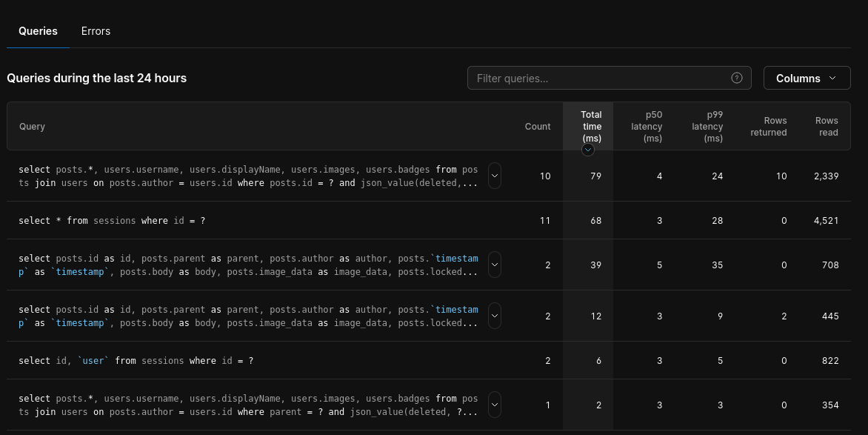The image size is (868, 435).
Task: Click p99 latency value 9
Action: point(720,316)
